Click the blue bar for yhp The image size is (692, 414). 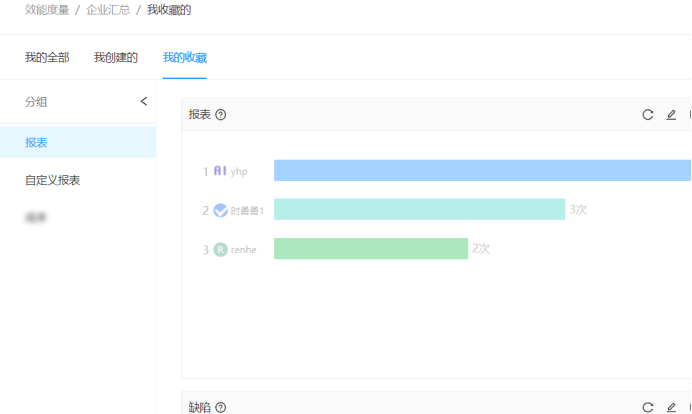(x=480, y=171)
